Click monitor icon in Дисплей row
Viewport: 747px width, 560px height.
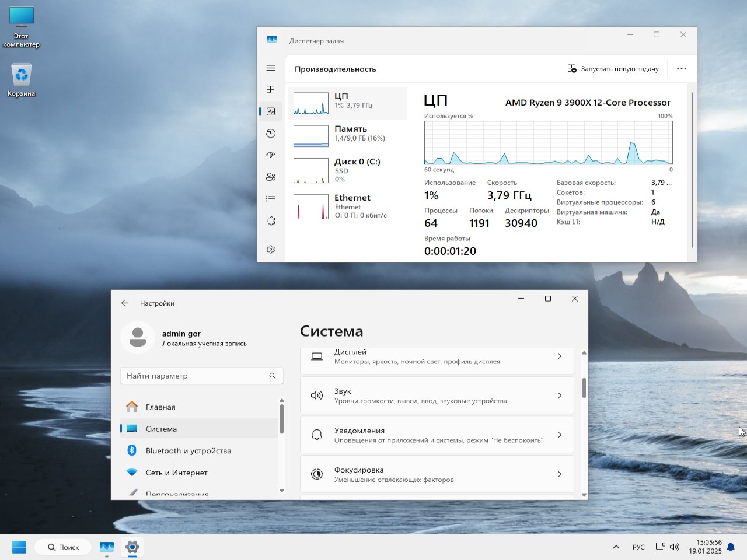[x=317, y=356]
